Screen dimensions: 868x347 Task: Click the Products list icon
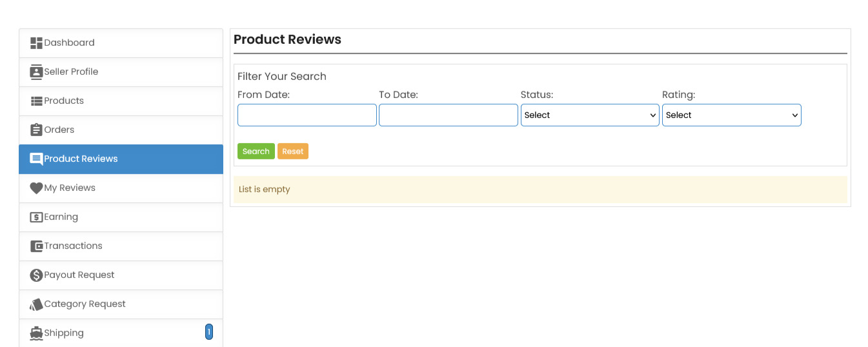(x=36, y=101)
